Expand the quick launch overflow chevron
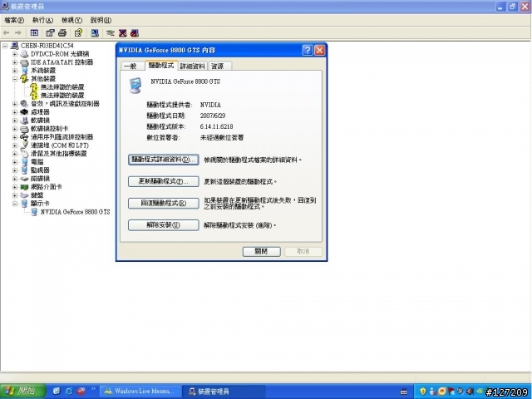The image size is (532, 399). (x=93, y=389)
